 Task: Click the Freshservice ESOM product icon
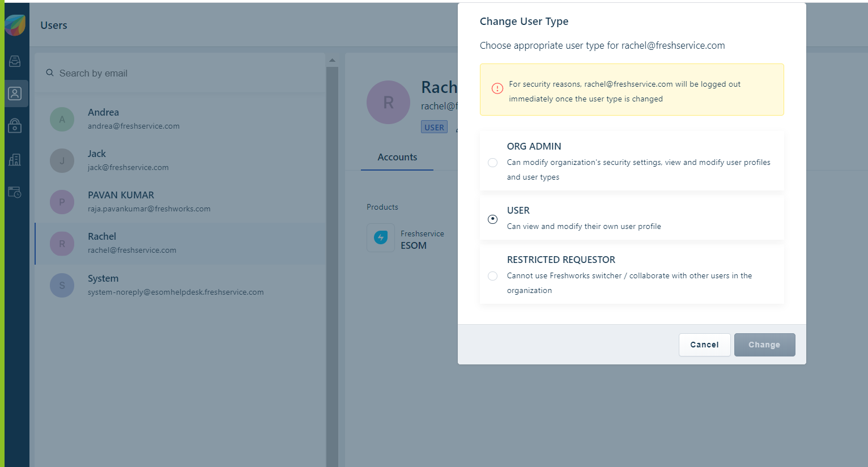381,237
